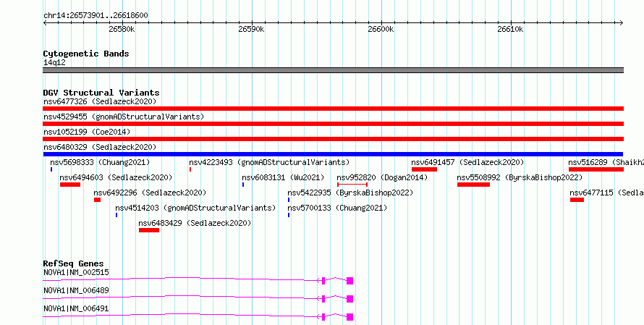Click nsv6483429 (Sedlazeck2020) label
The image size is (644, 325).
[195, 223]
